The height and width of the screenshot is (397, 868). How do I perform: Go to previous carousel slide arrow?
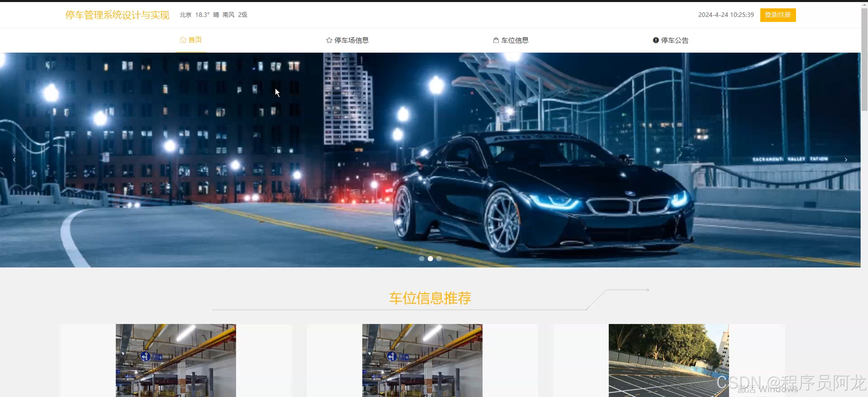click(14, 160)
